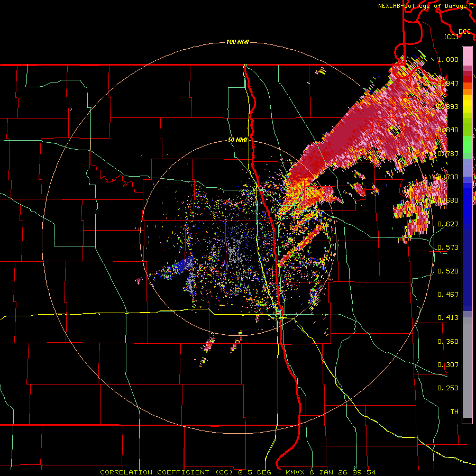Pick the gray lower segment of the color bar
476x476 pixels.
[467, 368]
